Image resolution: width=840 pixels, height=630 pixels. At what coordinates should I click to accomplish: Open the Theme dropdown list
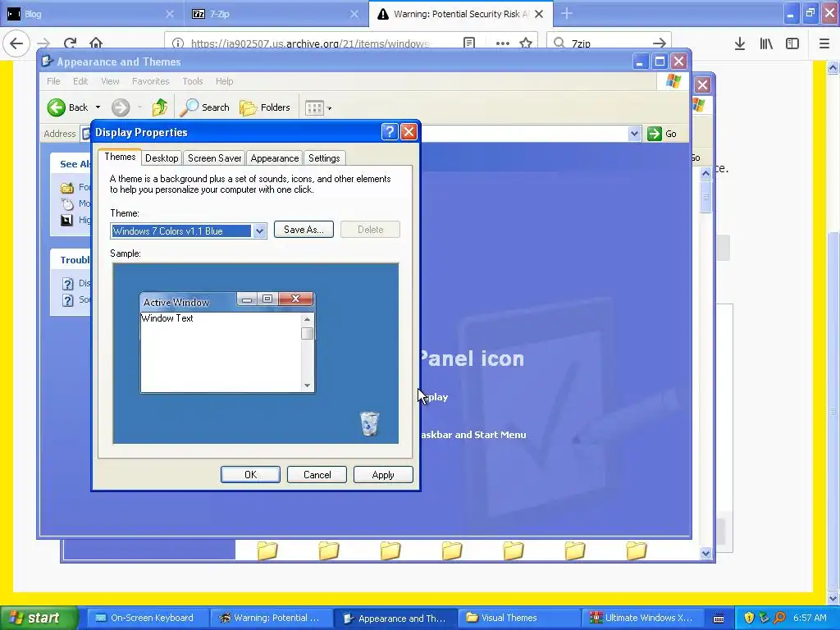click(259, 231)
